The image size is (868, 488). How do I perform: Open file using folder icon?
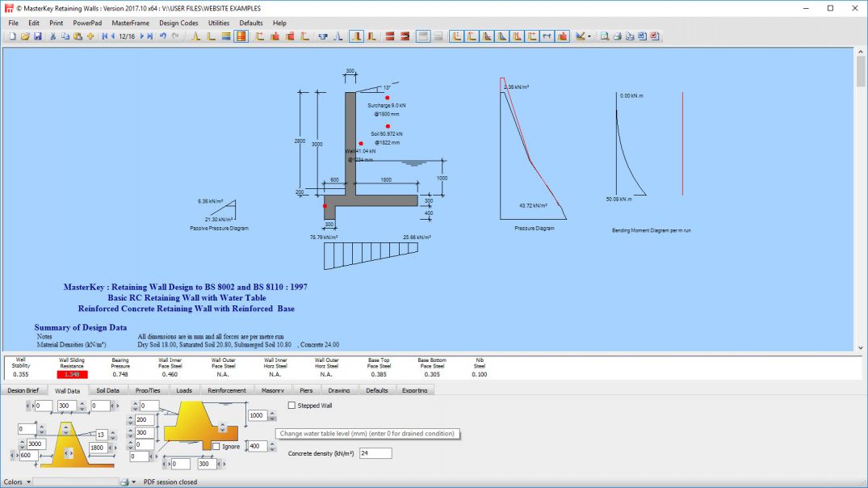[25, 36]
